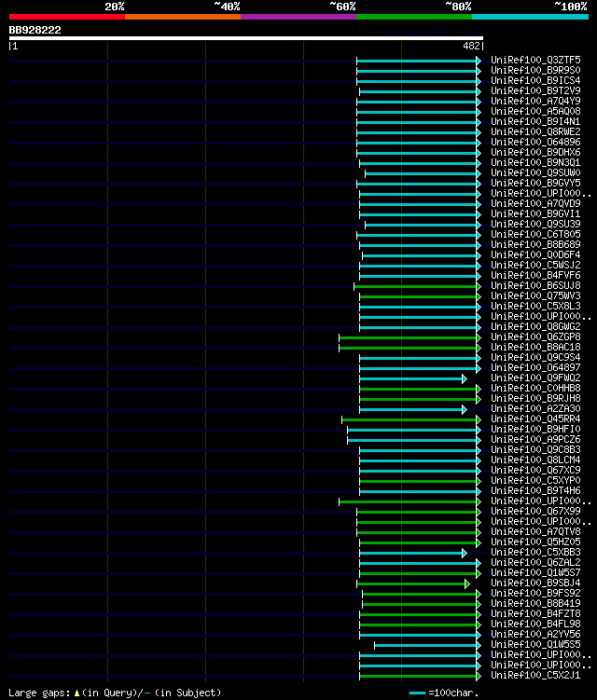
Task: Select the UniRef100_C5X8L3 label
Action: (x=535, y=307)
